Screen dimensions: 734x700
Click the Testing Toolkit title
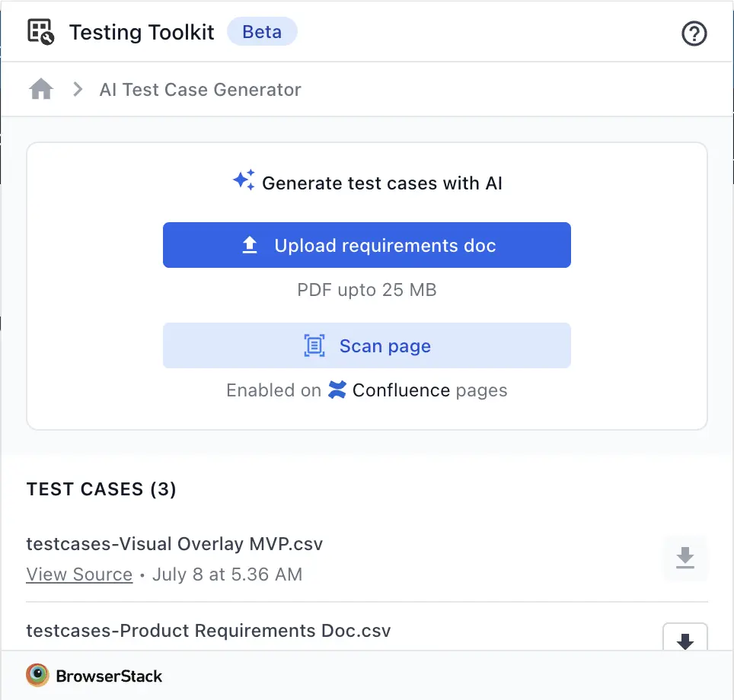coord(142,32)
